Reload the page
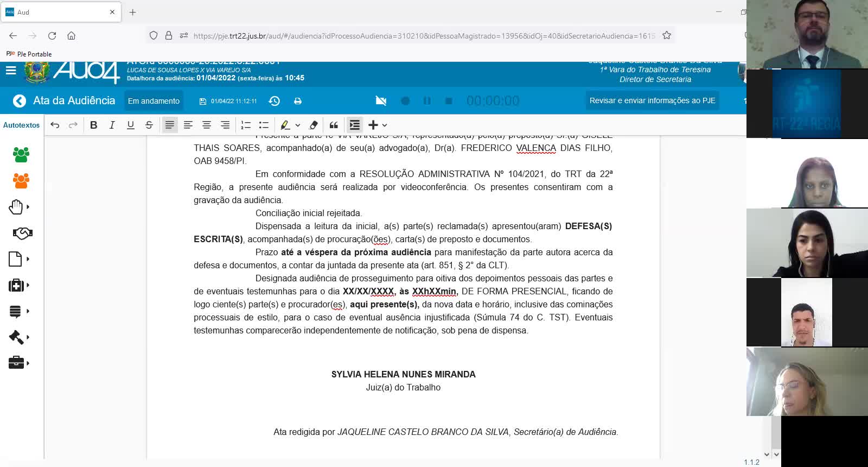The image size is (868, 467). [x=52, y=36]
